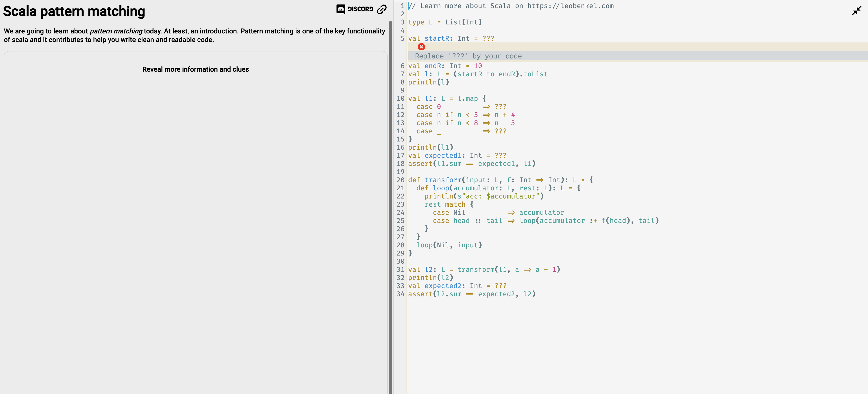Reveal more information and clues

195,69
